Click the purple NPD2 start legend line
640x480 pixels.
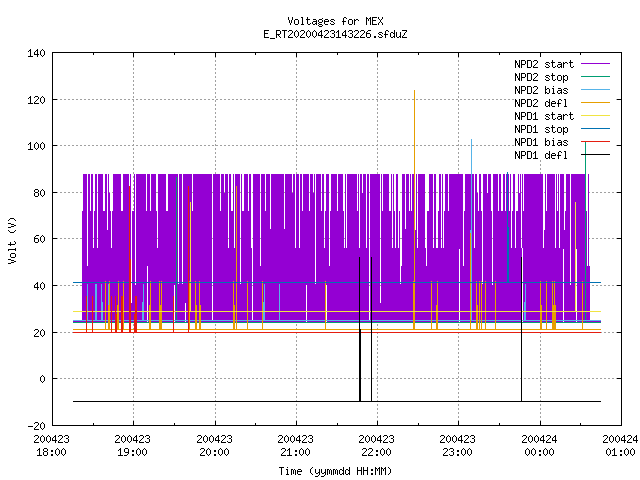(x=595, y=64)
